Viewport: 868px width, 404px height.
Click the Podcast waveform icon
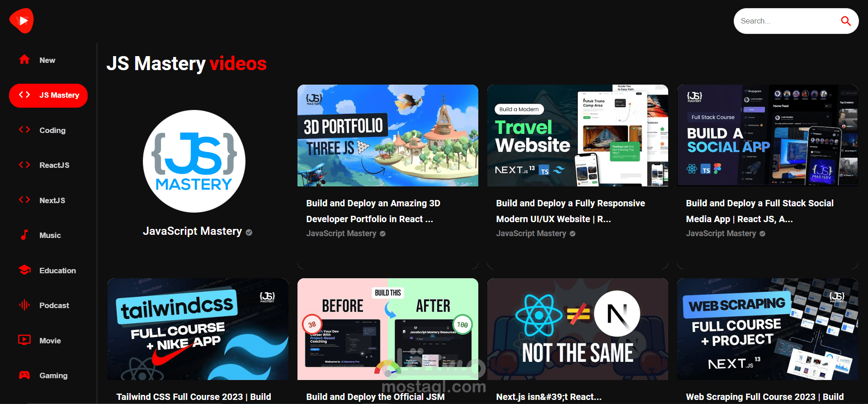point(24,305)
